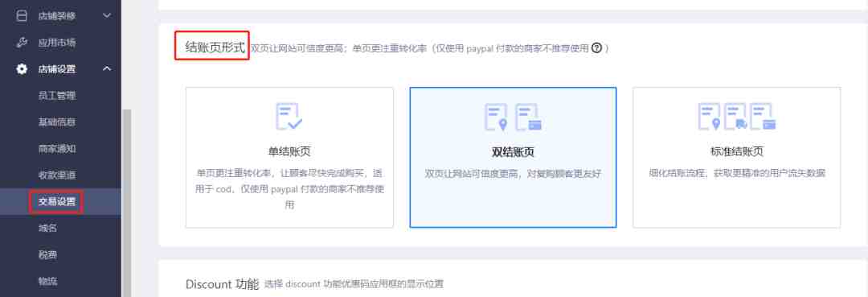Collapse the 店铺设置 menu chevron
This screenshot has height=297, width=868.
108,69
